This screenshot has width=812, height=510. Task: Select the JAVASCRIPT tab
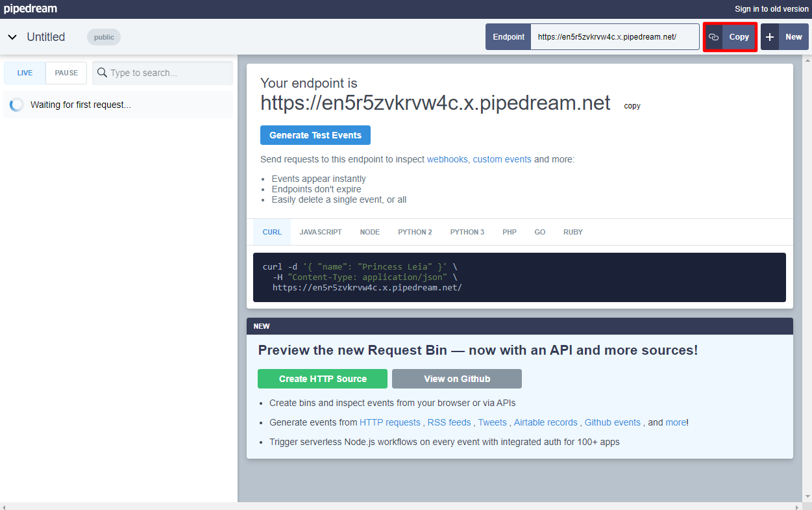321,232
